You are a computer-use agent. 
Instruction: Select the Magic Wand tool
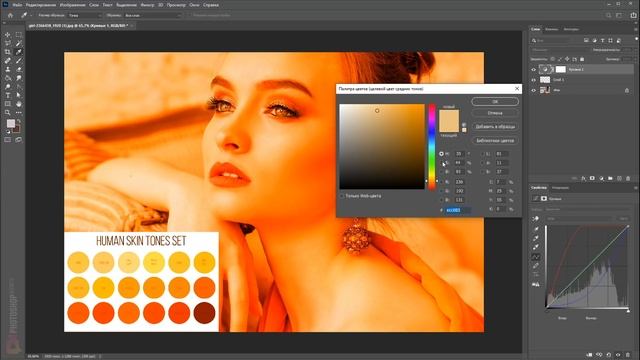click(19, 43)
